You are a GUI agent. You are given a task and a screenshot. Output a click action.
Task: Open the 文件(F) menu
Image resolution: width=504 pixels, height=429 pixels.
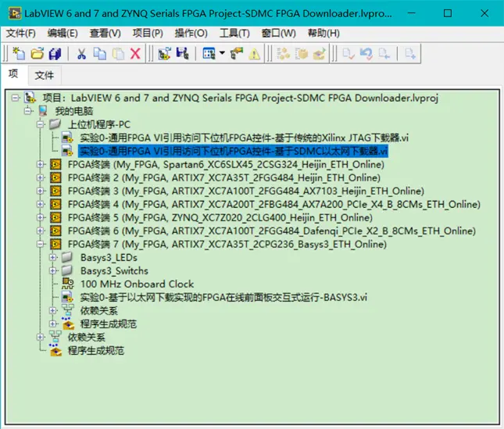point(21,33)
